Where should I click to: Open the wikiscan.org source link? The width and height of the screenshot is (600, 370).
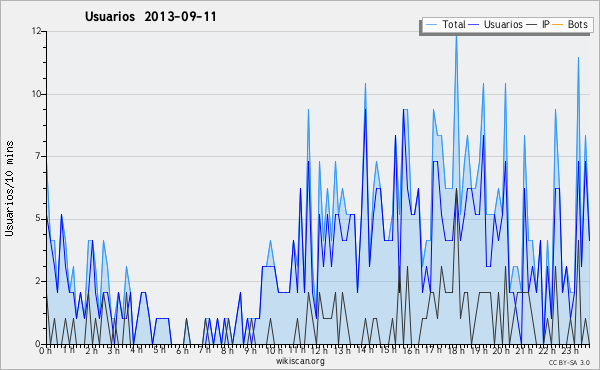click(x=300, y=361)
